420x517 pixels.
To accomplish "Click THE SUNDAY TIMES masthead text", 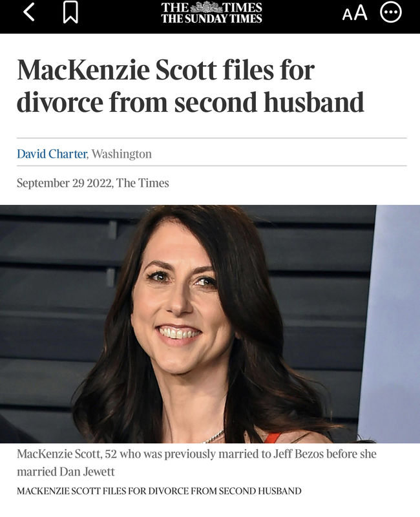I will coord(211,19).
